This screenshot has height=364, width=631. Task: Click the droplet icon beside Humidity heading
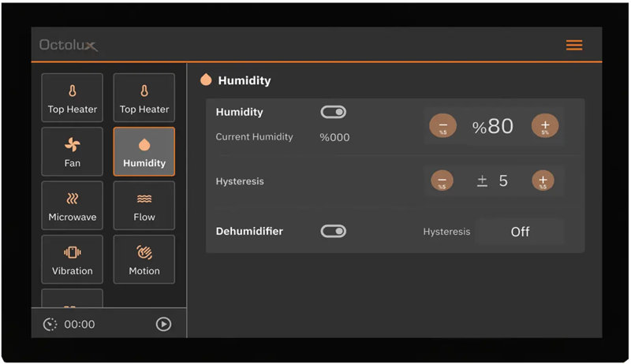(x=206, y=80)
